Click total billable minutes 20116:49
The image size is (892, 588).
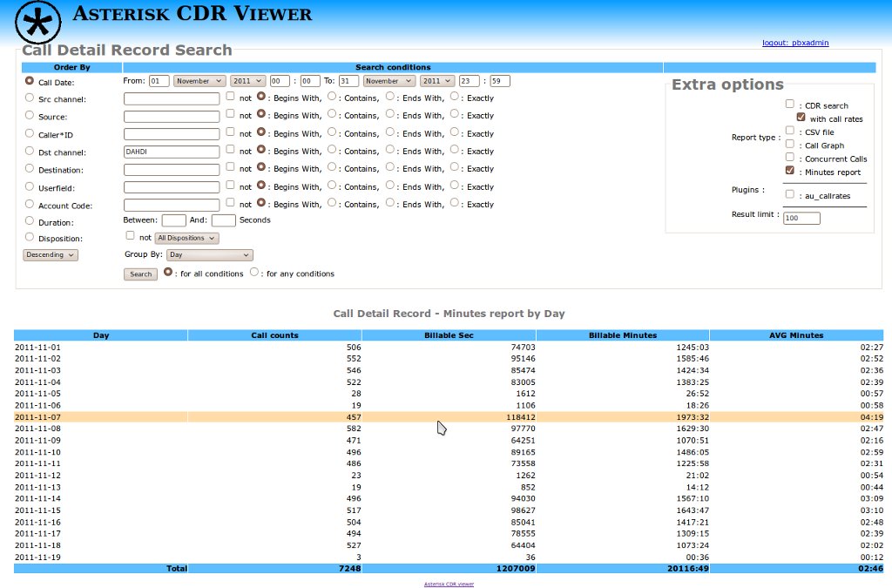tap(688, 568)
